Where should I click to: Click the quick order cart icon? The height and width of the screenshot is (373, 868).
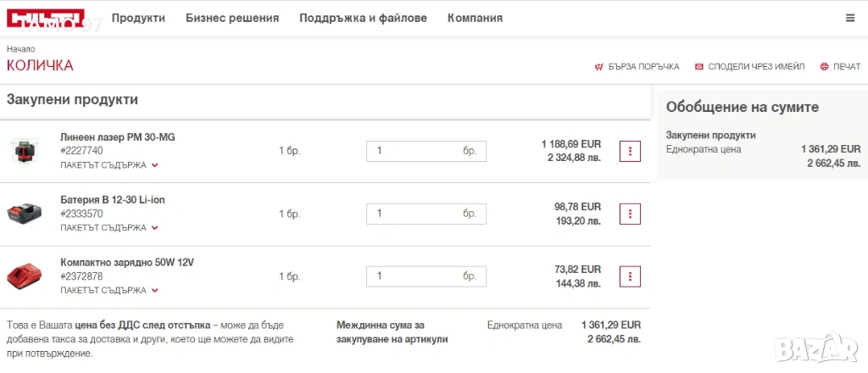598,66
